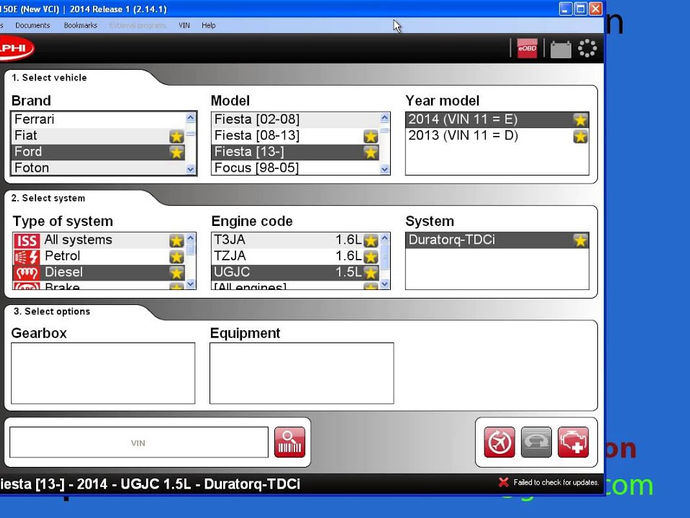Toggle favorite star for Fiesta [08-13]

tap(371, 136)
